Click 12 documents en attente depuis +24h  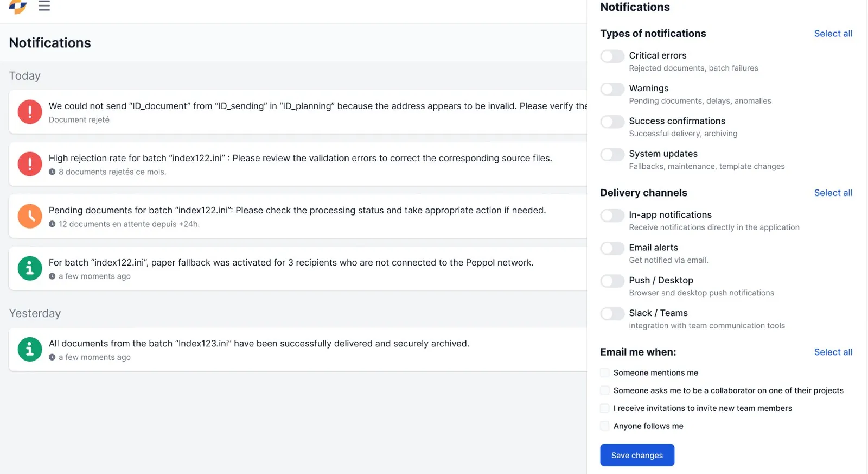(x=129, y=224)
